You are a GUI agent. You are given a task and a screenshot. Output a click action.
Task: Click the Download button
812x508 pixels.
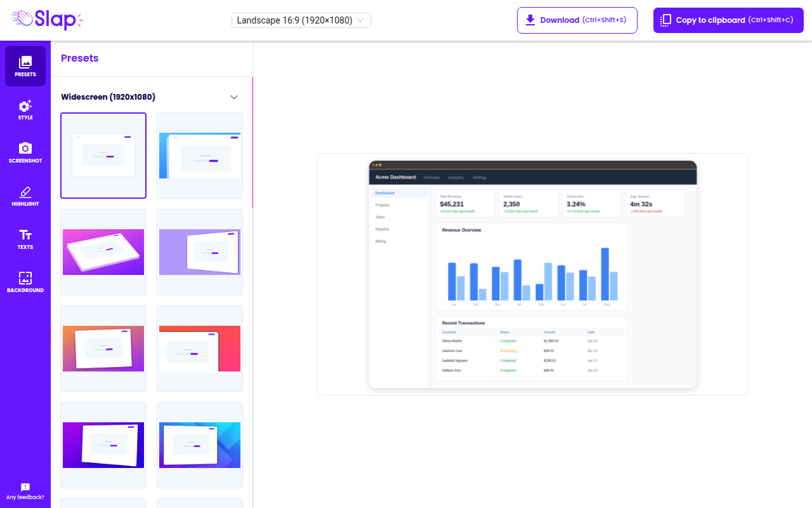point(577,20)
